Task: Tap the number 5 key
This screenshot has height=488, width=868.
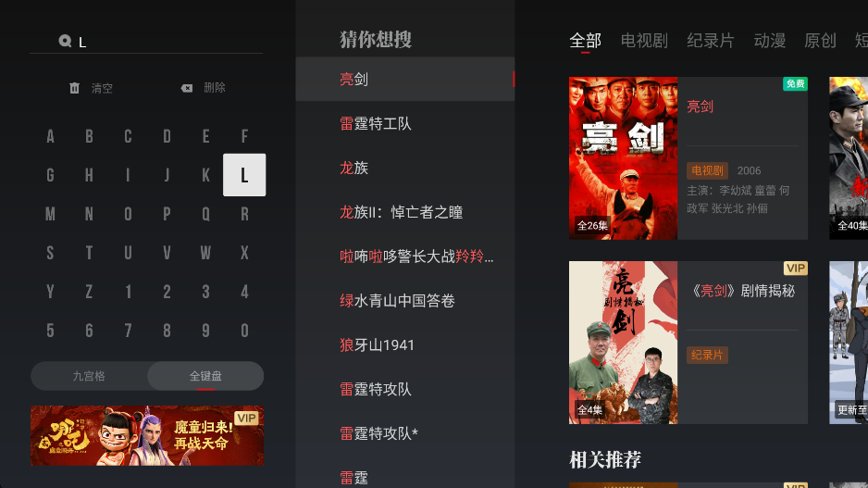Action: point(50,331)
